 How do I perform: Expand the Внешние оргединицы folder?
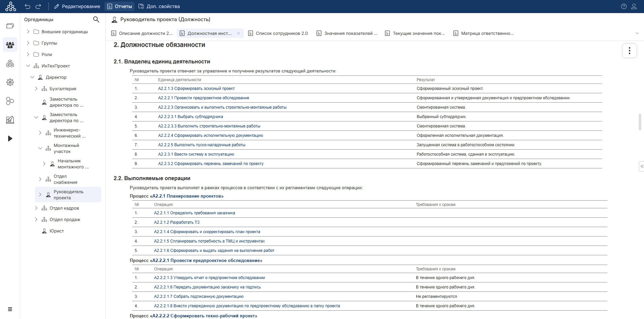[x=28, y=32]
